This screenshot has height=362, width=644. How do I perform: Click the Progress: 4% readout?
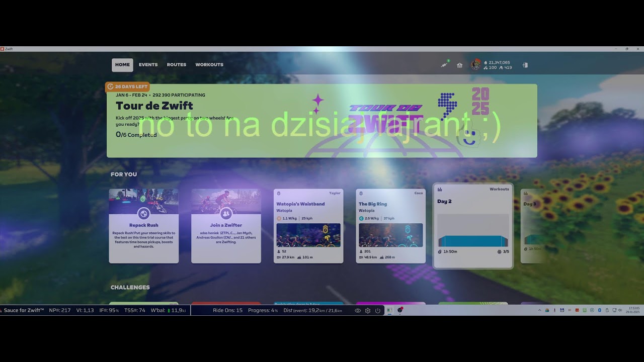[x=263, y=311]
